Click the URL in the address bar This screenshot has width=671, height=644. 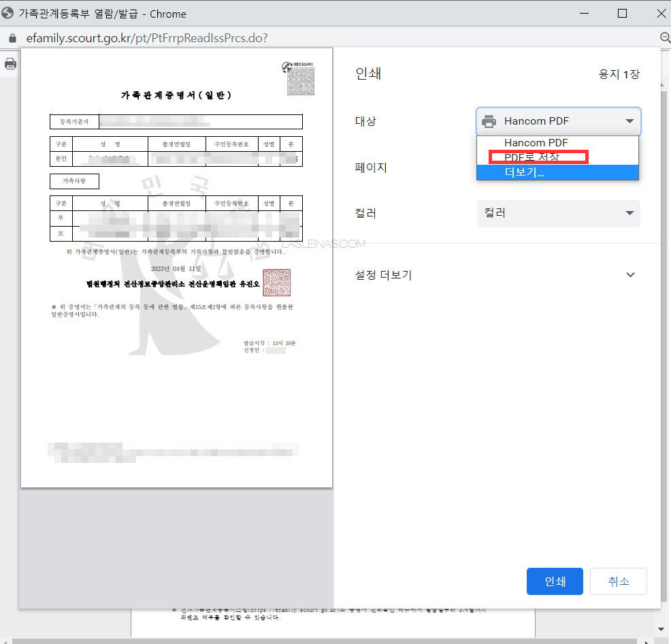pos(147,38)
